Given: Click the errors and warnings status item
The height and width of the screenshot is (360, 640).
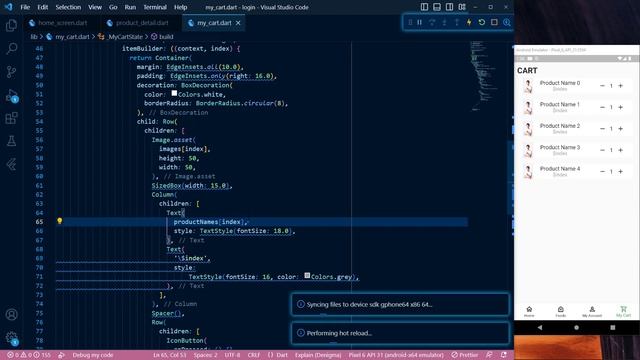Looking at the screenshot, I should (x=29, y=355).
